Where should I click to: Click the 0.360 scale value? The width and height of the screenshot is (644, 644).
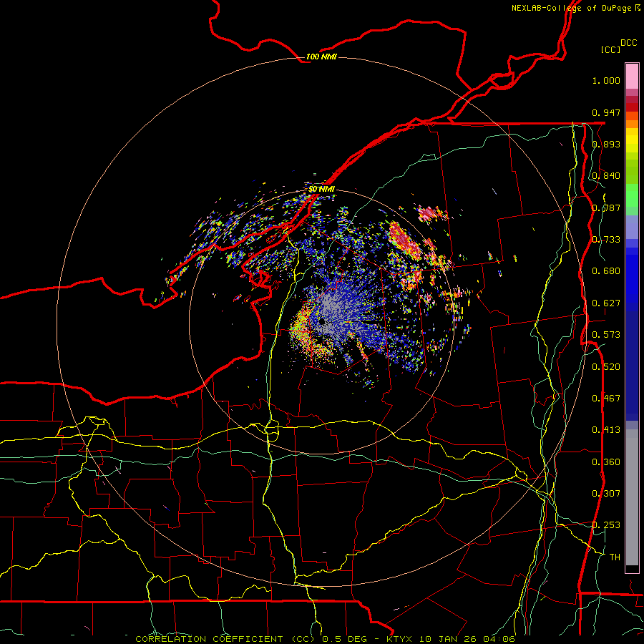tap(606, 462)
